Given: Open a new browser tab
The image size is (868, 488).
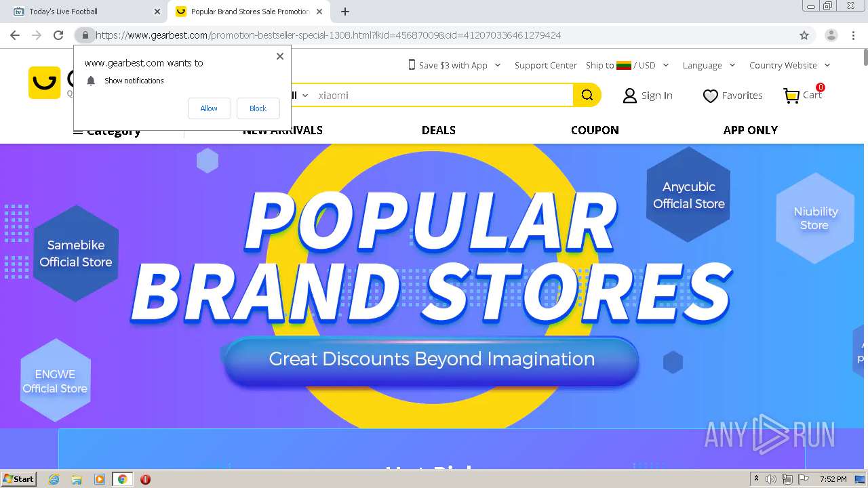Looking at the screenshot, I should 344,12.
